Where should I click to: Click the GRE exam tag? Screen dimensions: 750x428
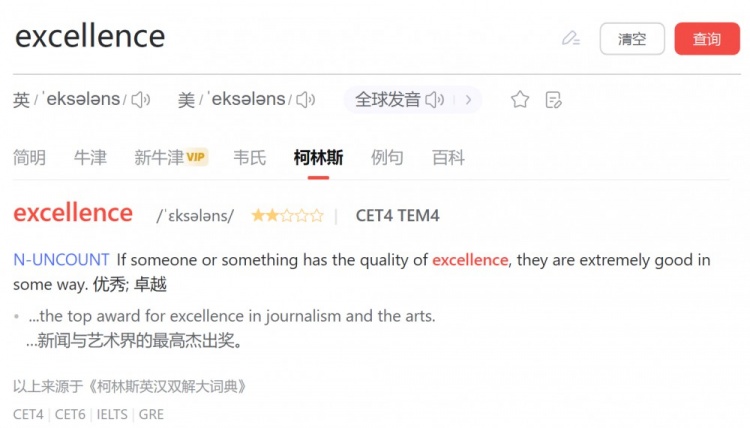pyautogui.click(x=151, y=414)
